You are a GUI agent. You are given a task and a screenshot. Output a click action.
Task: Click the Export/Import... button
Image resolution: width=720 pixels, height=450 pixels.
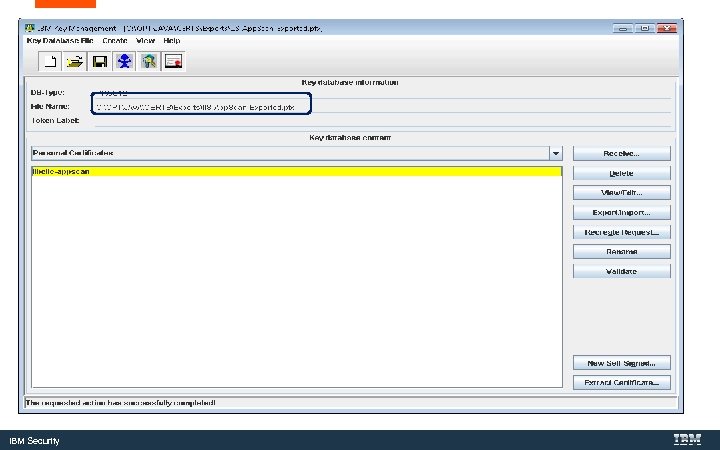pyautogui.click(x=621, y=212)
